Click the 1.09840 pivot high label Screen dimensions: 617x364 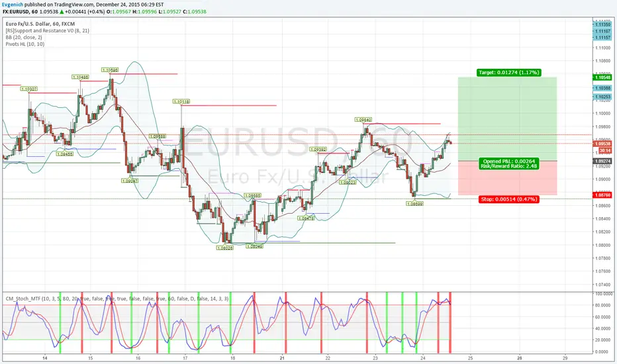[x=363, y=120]
